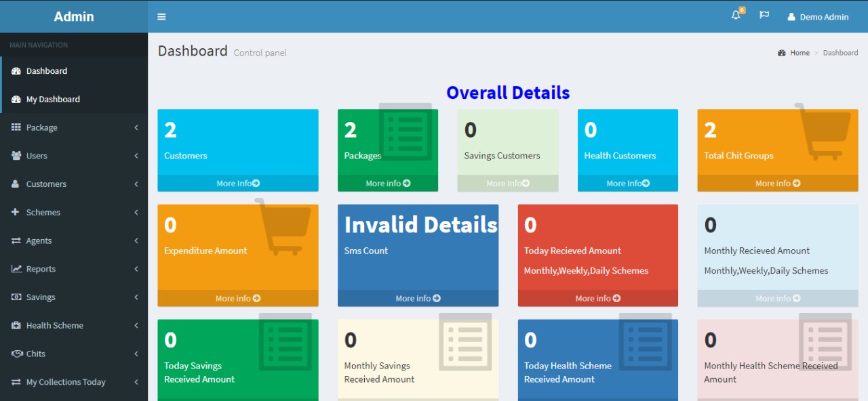This screenshot has height=401, width=868.
Task: Open the Demo Admin user menu
Action: pyautogui.click(x=818, y=17)
